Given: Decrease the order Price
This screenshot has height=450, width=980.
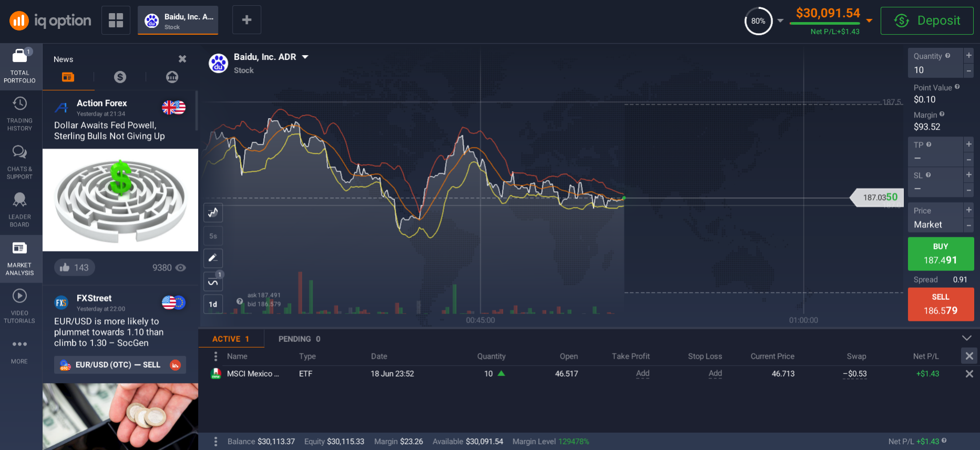Looking at the screenshot, I should [x=968, y=225].
